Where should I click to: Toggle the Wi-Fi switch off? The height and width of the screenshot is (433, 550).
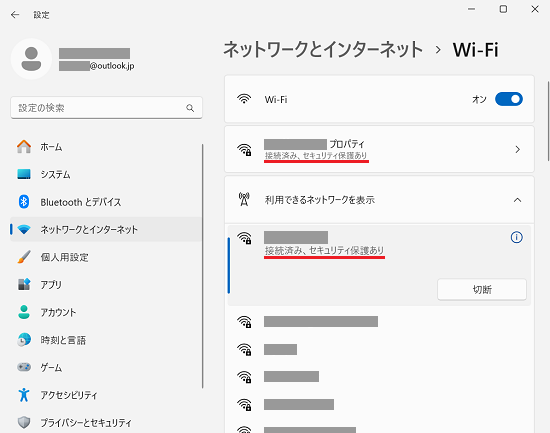click(509, 99)
